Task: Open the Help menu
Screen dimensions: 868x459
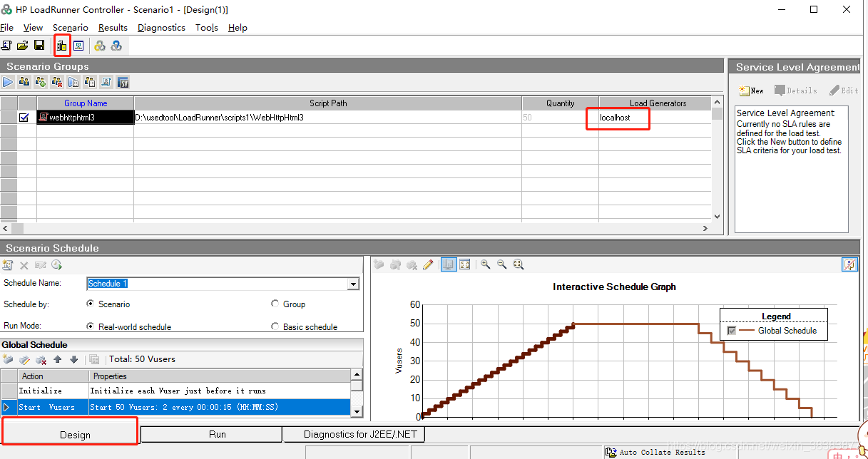Action: [238, 27]
